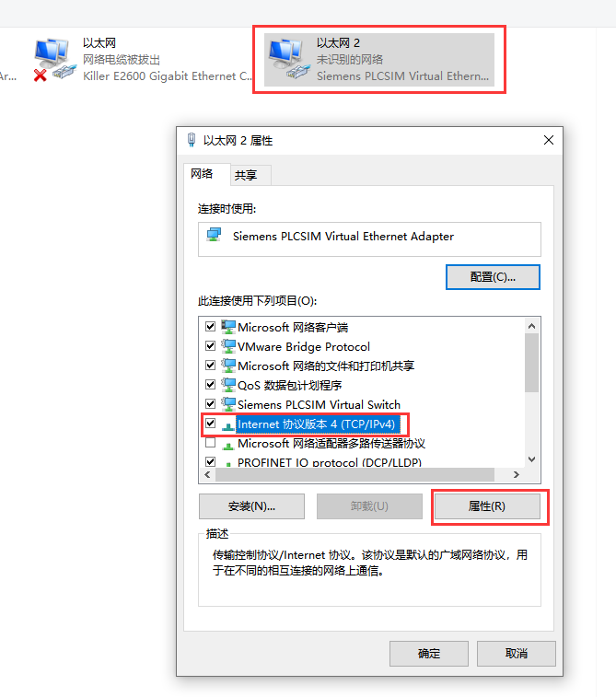616x697 pixels.
Task: Click the Internet 协议版本 4 protocol icon
Action: pos(228,425)
